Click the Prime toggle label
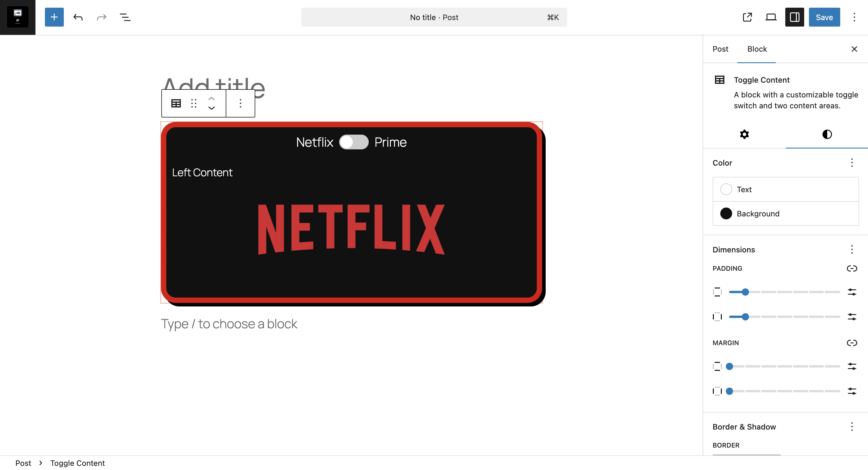Viewport: 868px width, 470px height. 391,142
